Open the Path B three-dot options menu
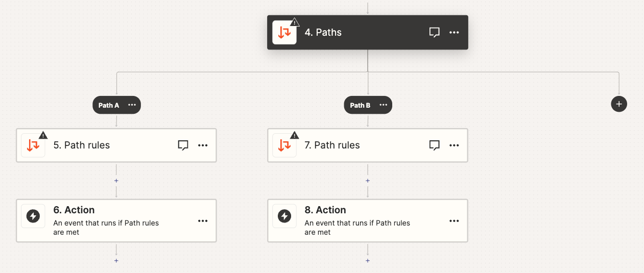 [383, 105]
